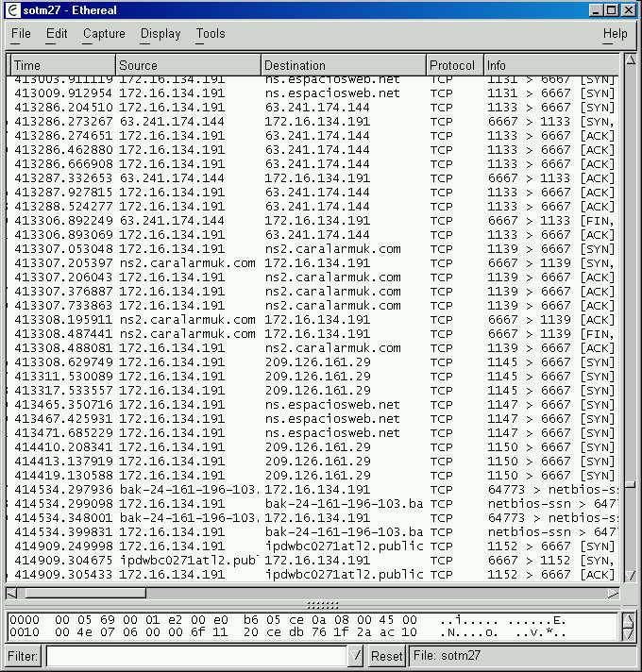Select packet at time 414413.137919
Image resolution: width=642 pixels, height=672 pixels.
[313, 461]
